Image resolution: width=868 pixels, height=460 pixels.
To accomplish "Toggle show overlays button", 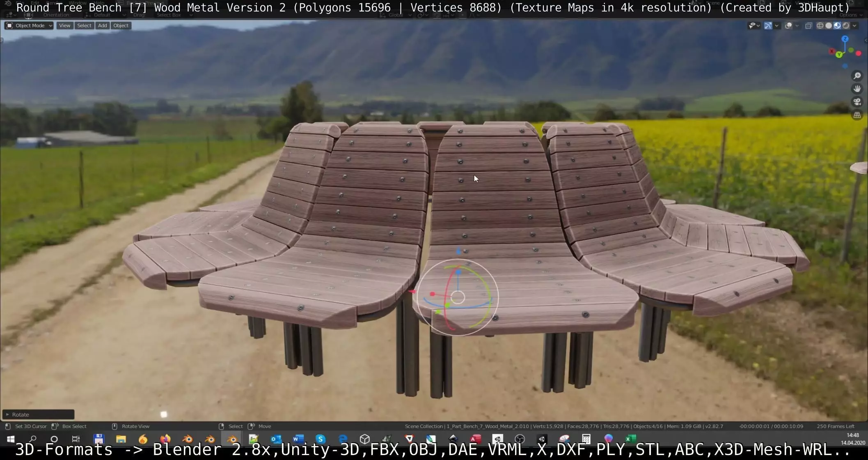I will click(788, 25).
